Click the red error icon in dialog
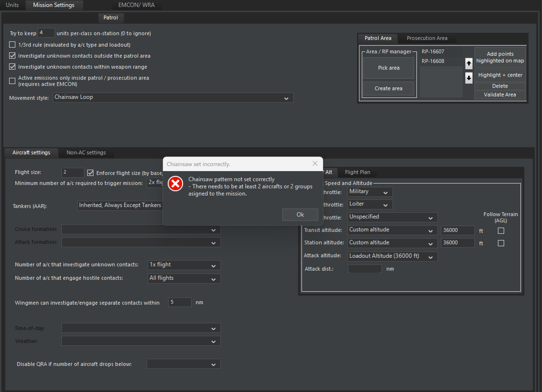The width and height of the screenshot is (542, 392). point(175,184)
